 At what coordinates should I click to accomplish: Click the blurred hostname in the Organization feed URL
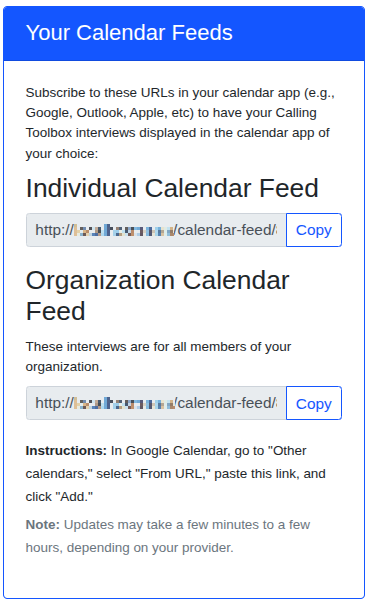pyautogui.click(x=124, y=403)
